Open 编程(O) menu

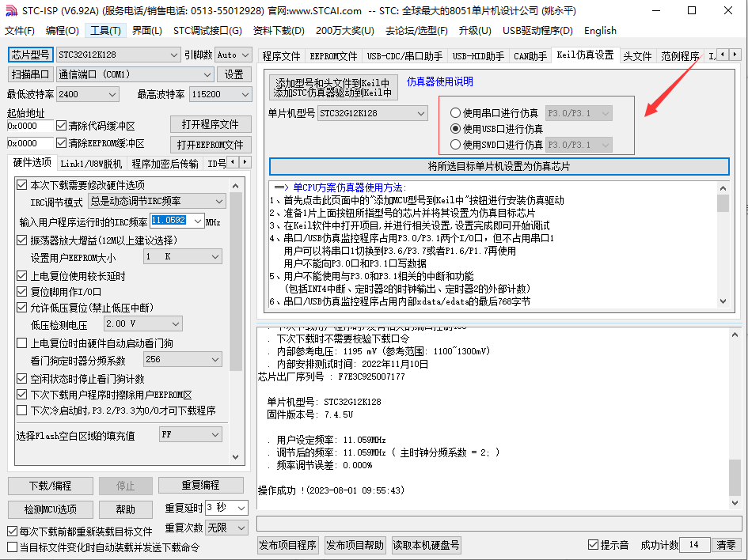pos(62,31)
